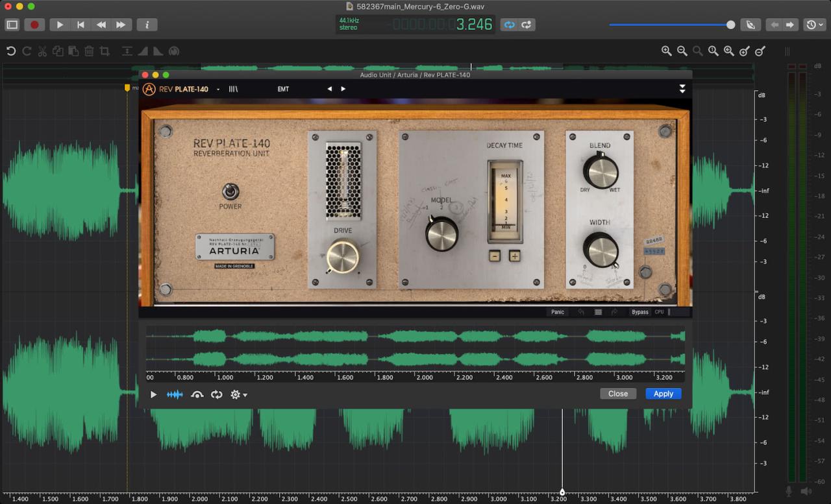The width and height of the screenshot is (831, 504).
Task: Apply fade out to the selection
Action: [x=158, y=51]
